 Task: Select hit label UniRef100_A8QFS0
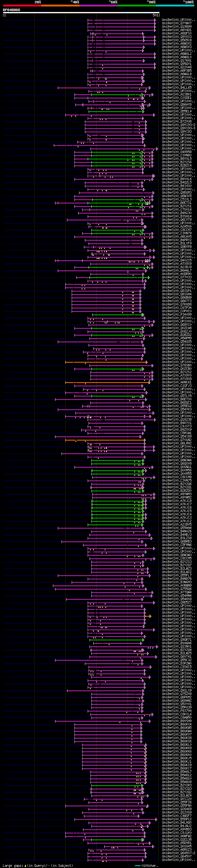177,34
